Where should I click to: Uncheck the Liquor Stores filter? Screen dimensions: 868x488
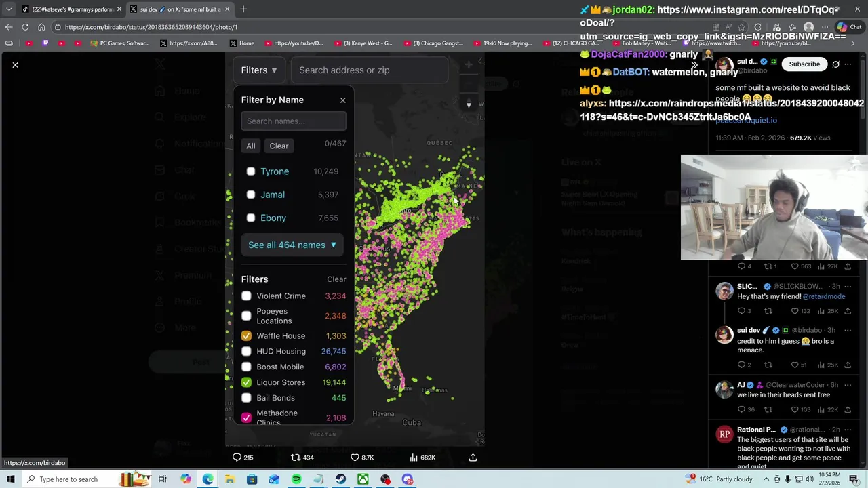pyautogui.click(x=246, y=382)
